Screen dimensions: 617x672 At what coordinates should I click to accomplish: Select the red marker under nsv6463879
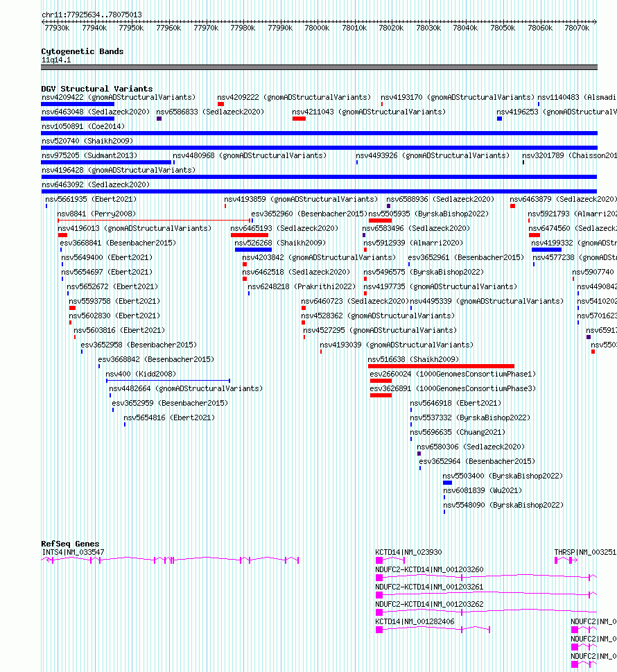(512, 206)
